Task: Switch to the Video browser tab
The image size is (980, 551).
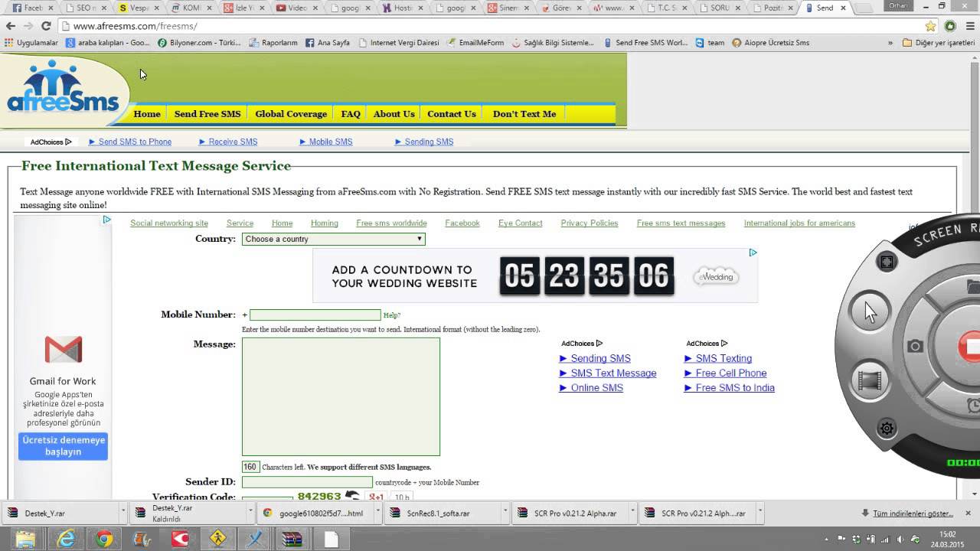Action: coord(292,8)
